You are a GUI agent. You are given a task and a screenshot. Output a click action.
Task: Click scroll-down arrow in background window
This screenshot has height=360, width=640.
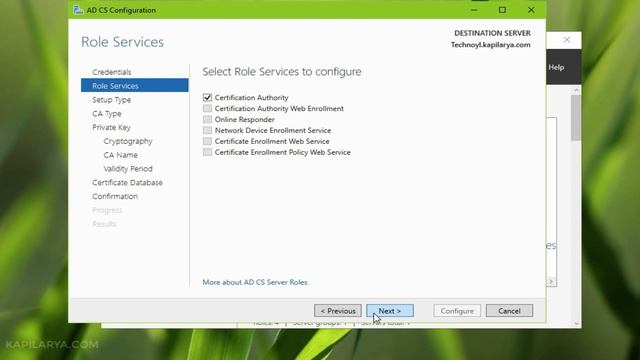point(576,324)
